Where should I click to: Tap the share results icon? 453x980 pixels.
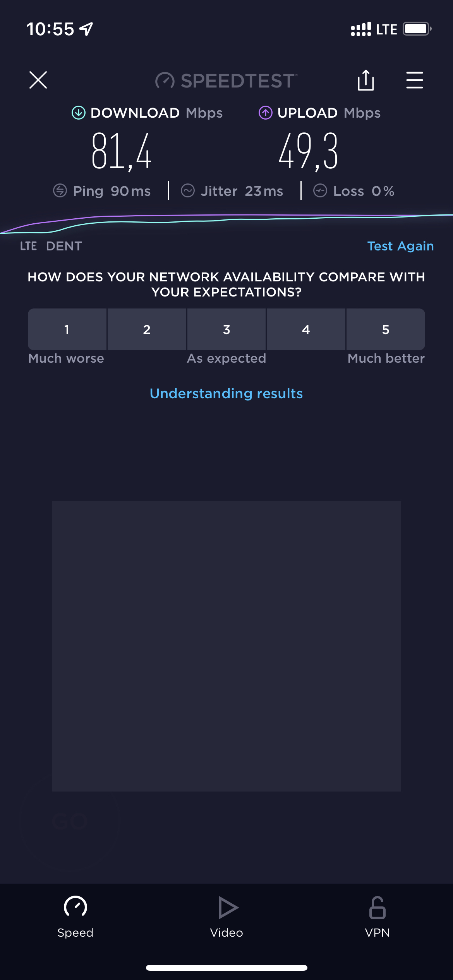pos(365,80)
